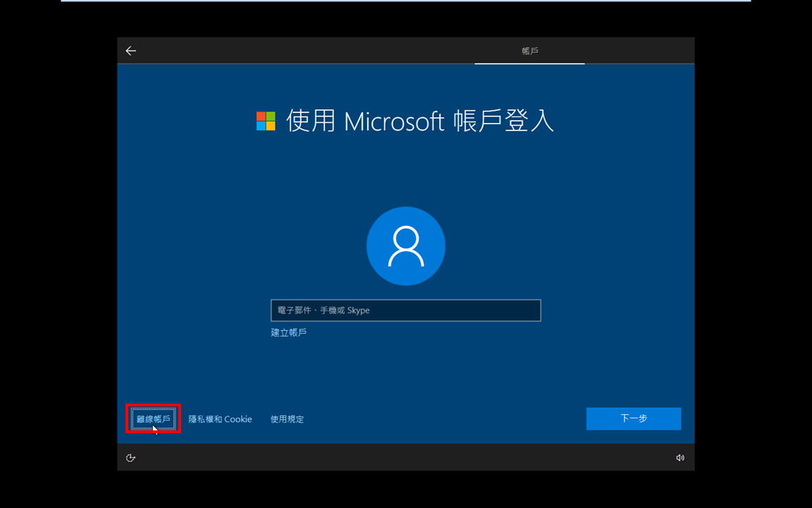812x508 pixels.
Task: Click the Microsoft four-color logo
Action: coord(266,121)
